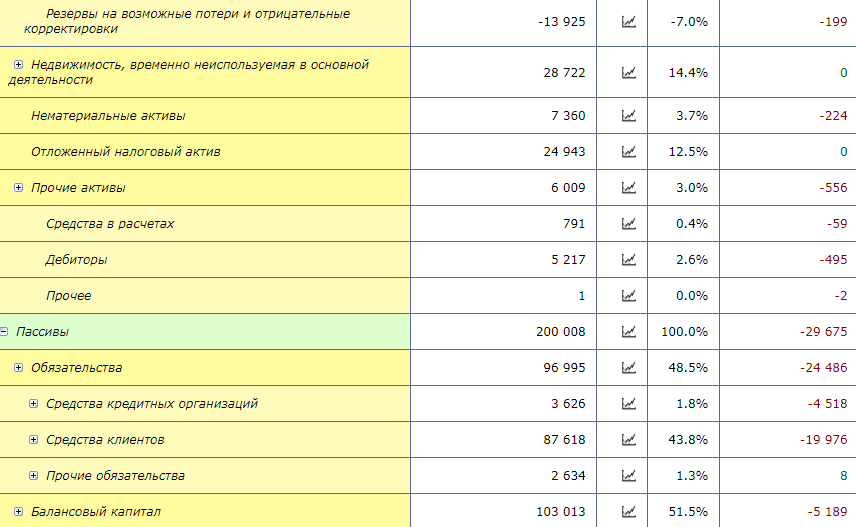
Task: Expand Прочие обязательства group
Action: [33, 476]
